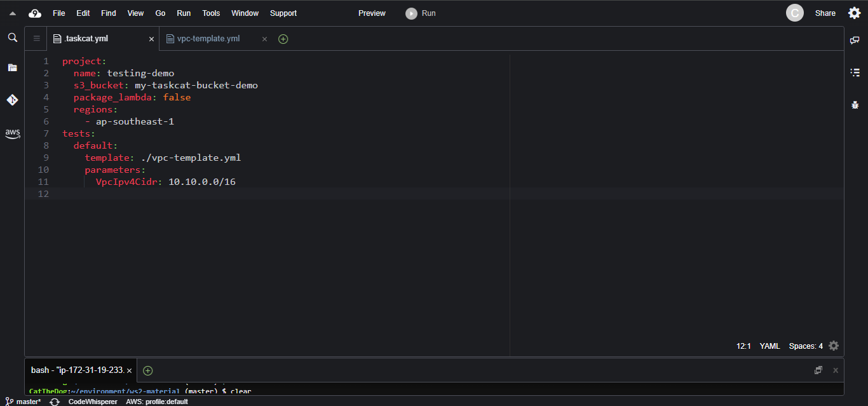Collapse the menu bar with arrow

coord(12,13)
